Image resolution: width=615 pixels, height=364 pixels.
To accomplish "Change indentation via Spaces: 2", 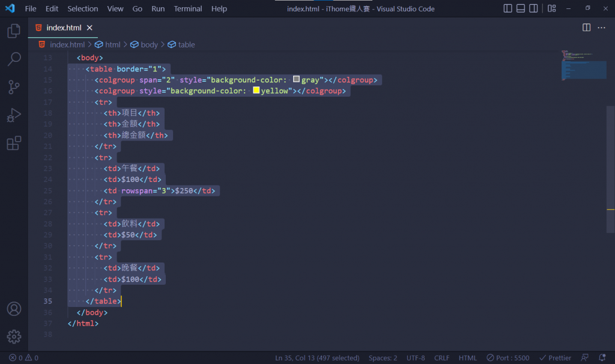I will (x=383, y=358).
